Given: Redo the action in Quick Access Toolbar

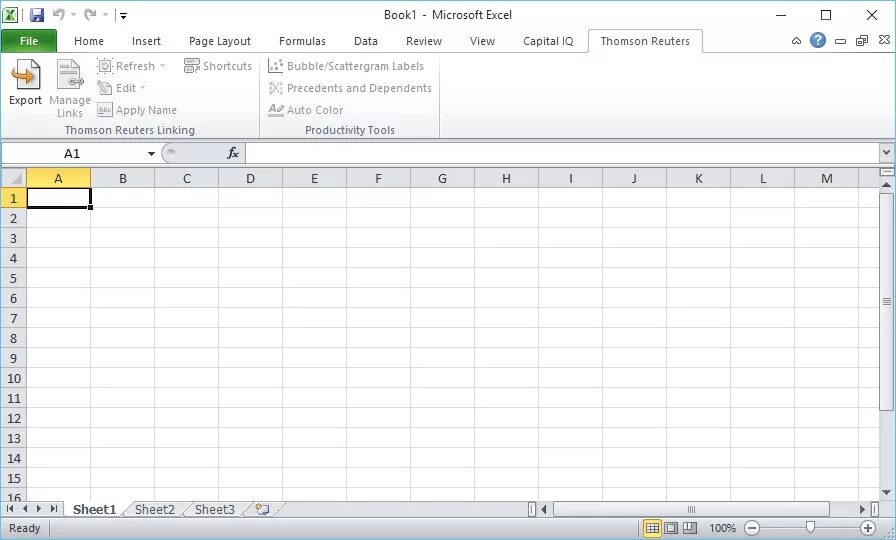Looking at the screenshot, I should pyautogui.click(x=90, y=15).
